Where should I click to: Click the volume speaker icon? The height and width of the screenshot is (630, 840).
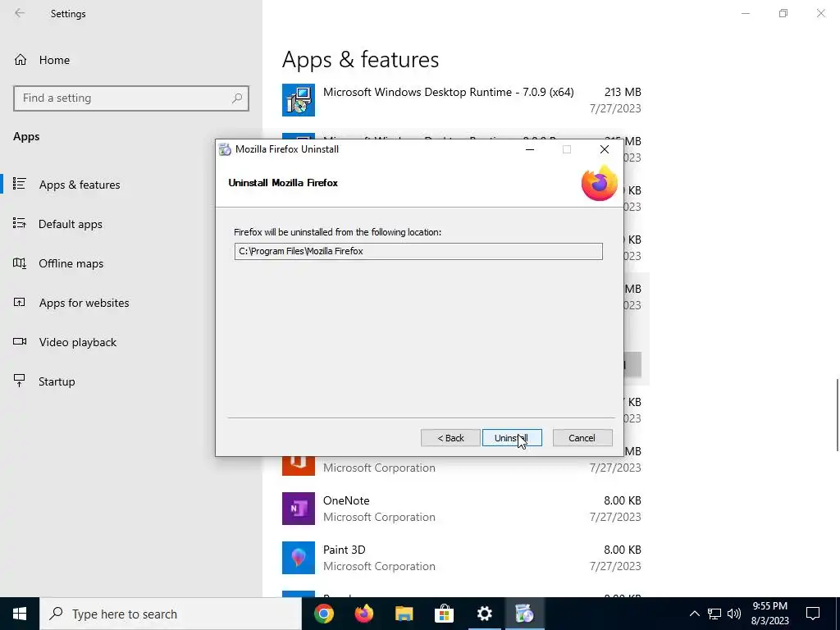click(x=734, y=614)
